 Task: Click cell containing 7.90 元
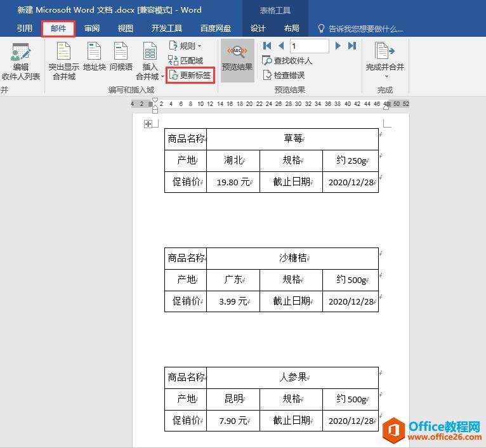pos(233,421)
